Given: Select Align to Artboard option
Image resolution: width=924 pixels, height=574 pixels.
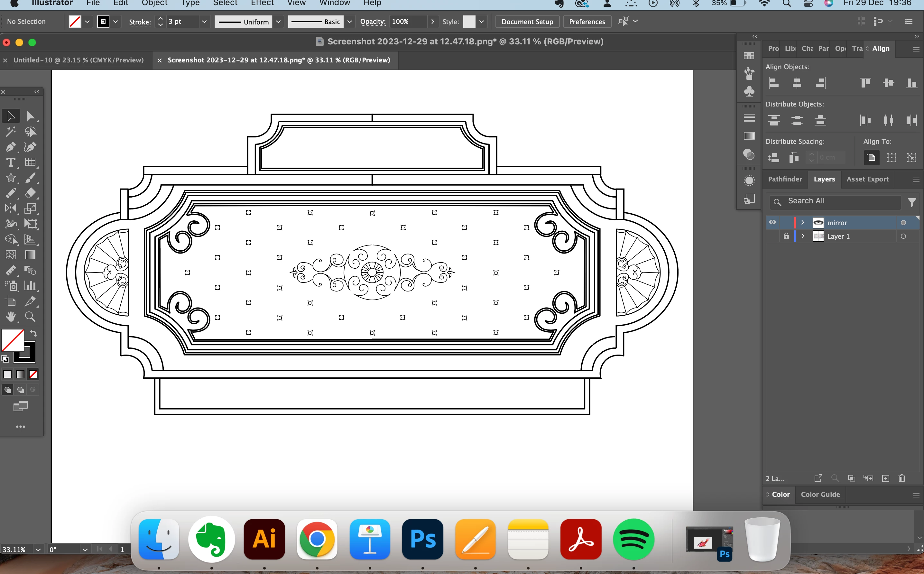Looking at the screenshot, I should [871, 158].
